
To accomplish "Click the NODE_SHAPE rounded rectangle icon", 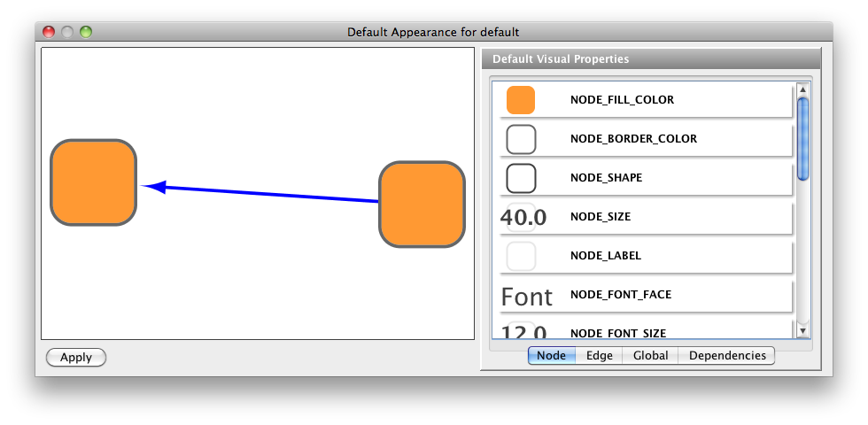I will click(x=521, y=178).
